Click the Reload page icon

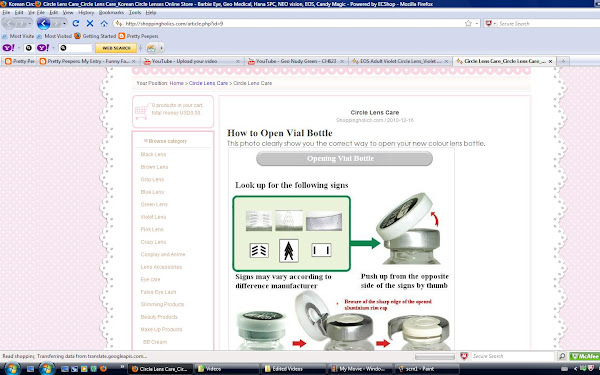76,24
